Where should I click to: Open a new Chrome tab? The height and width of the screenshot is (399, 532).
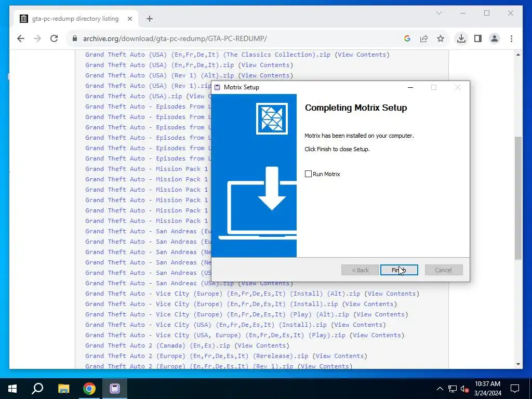[x=150, y=19]
